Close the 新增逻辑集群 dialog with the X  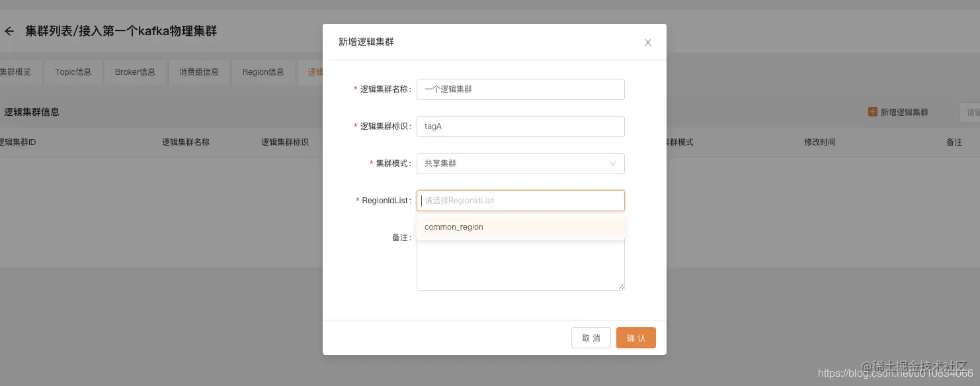(x=647, y=42)
